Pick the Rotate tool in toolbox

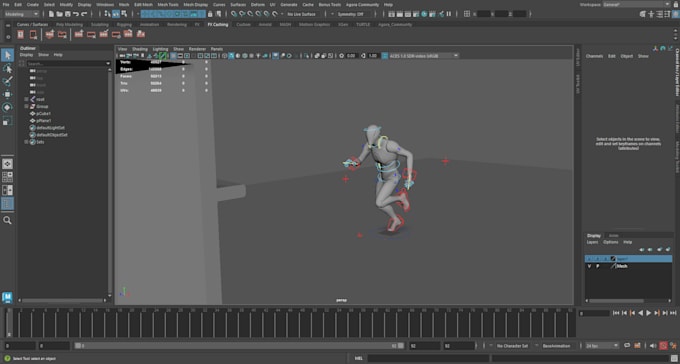[x=7, y=108]
